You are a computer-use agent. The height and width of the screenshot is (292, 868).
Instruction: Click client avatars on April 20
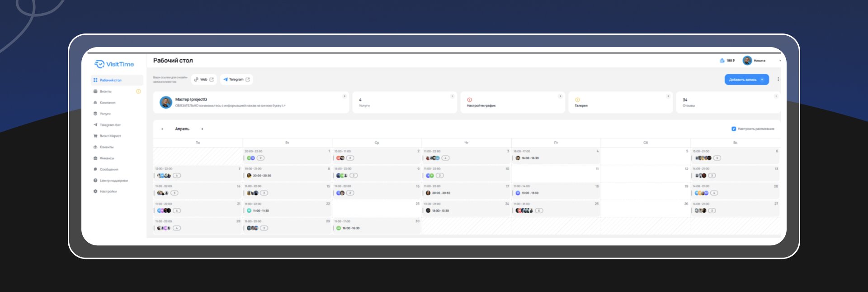point(702,193)
